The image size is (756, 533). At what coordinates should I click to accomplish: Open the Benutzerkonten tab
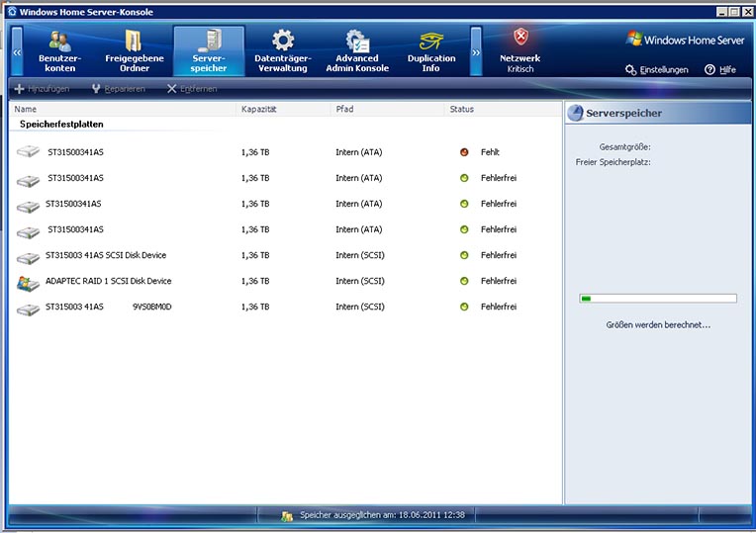[60, 51]
